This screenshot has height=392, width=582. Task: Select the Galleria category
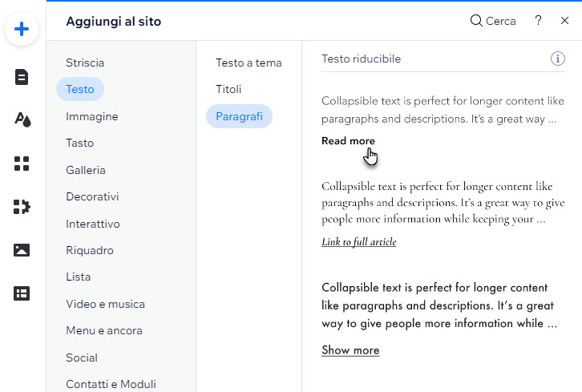85,170
